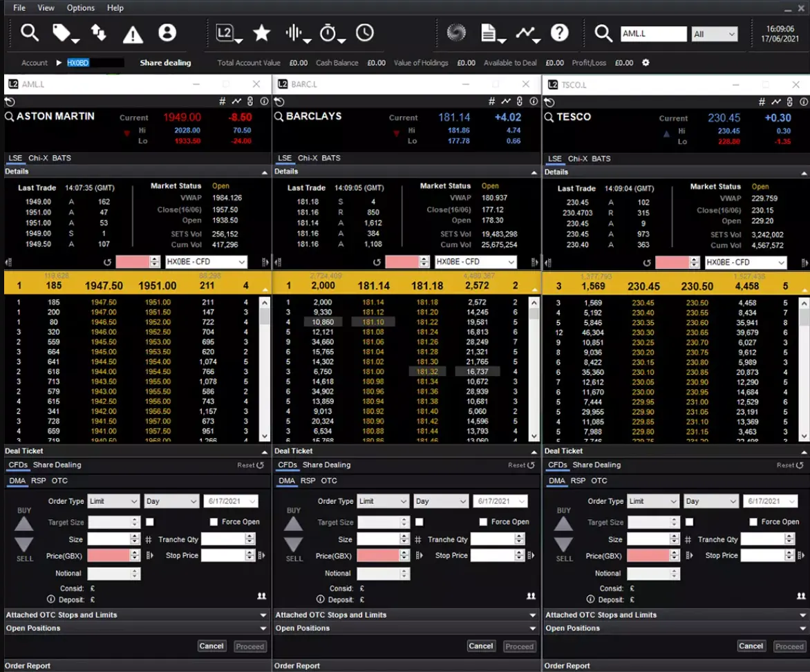Viewport: 810px width, 672px height.
Task: Click the search icon beside AML.L field
Action: tap(603, 34)
